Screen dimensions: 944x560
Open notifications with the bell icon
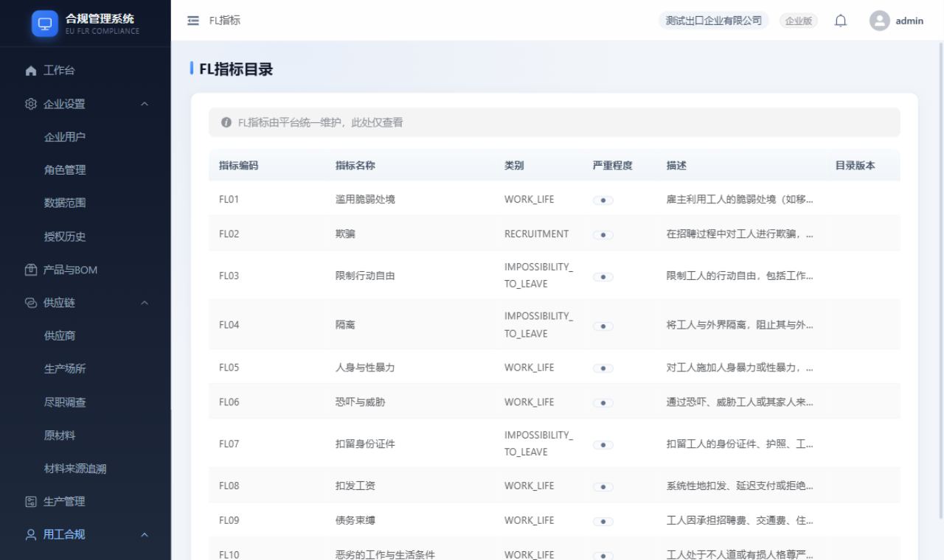coord(841,21)
